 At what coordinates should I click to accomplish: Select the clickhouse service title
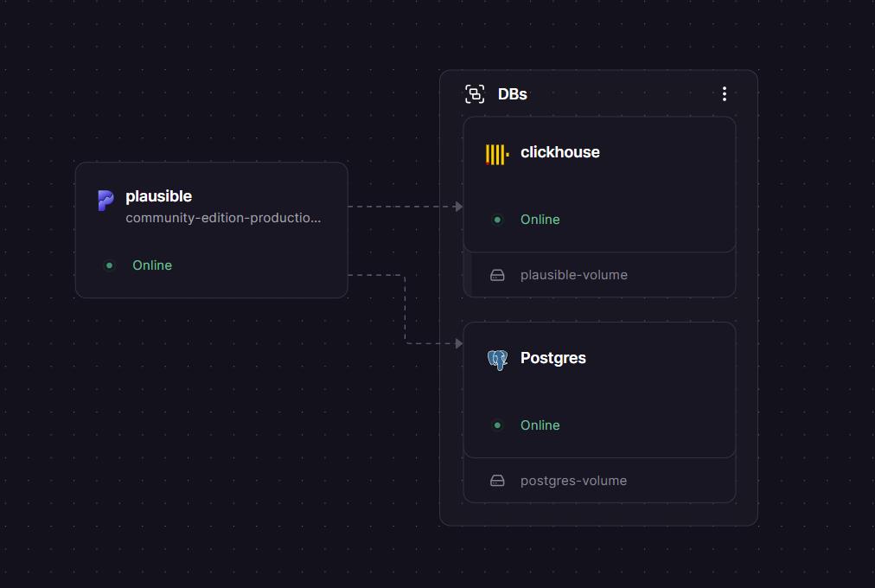pyautogui.click(x=559, y=151)
